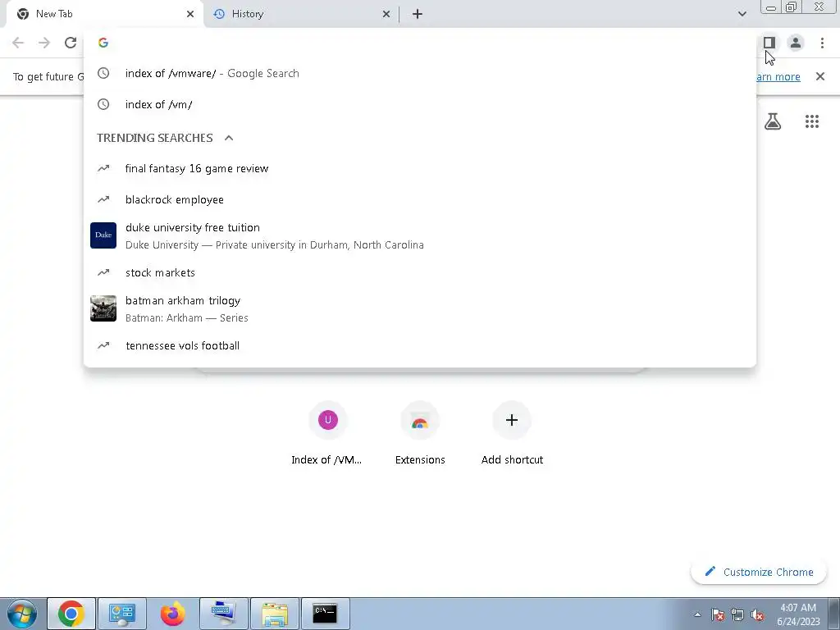Click the browser forward arrow
Image resolution: width=840 pixels, height=630 pixels.
tap(44, 43)
